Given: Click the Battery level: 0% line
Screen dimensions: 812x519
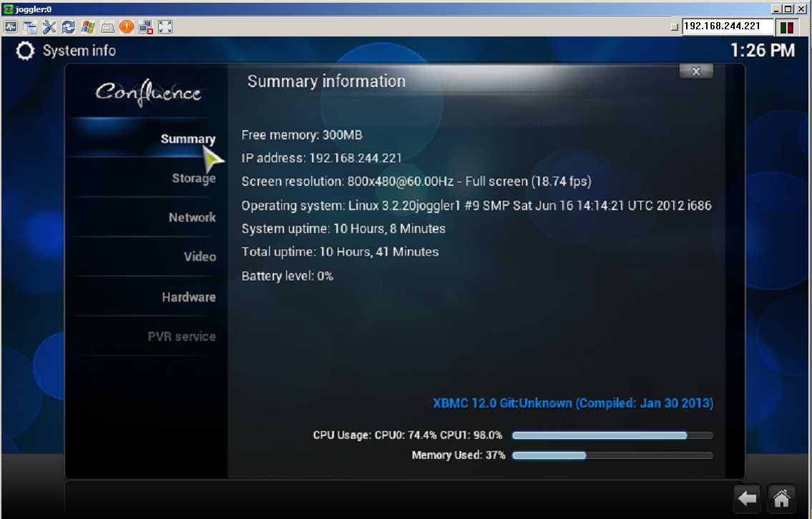Looking at the screenshot, I should point(288,276).
